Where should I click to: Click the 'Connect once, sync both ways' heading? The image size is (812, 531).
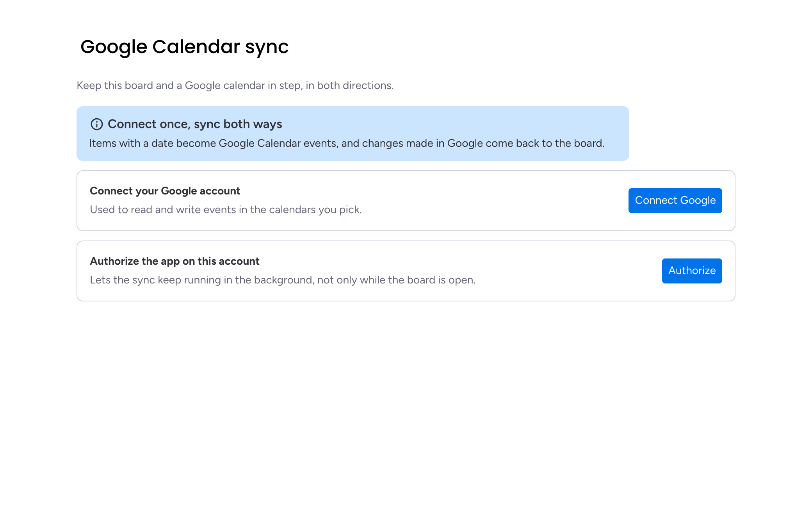195,124
